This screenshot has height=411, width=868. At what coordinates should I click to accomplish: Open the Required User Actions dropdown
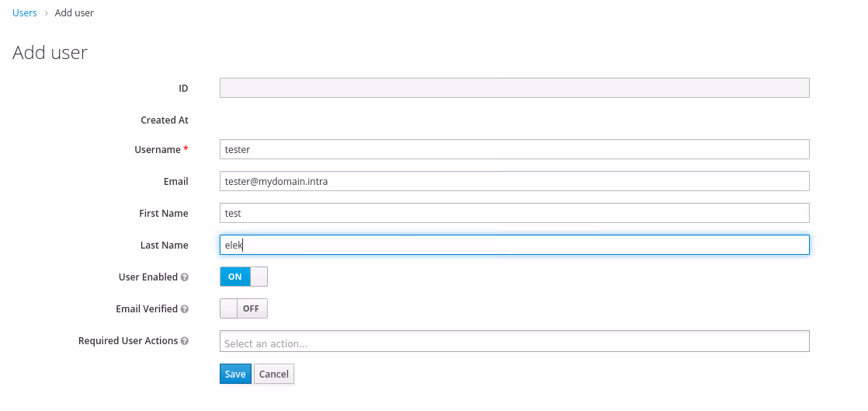tap(514, 342)
